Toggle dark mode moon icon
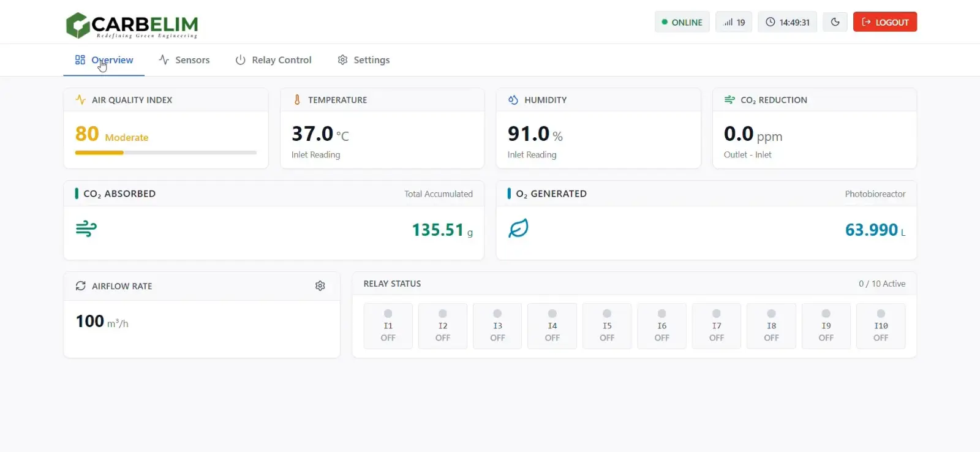The image size is (980, 452). click(835, 22)
